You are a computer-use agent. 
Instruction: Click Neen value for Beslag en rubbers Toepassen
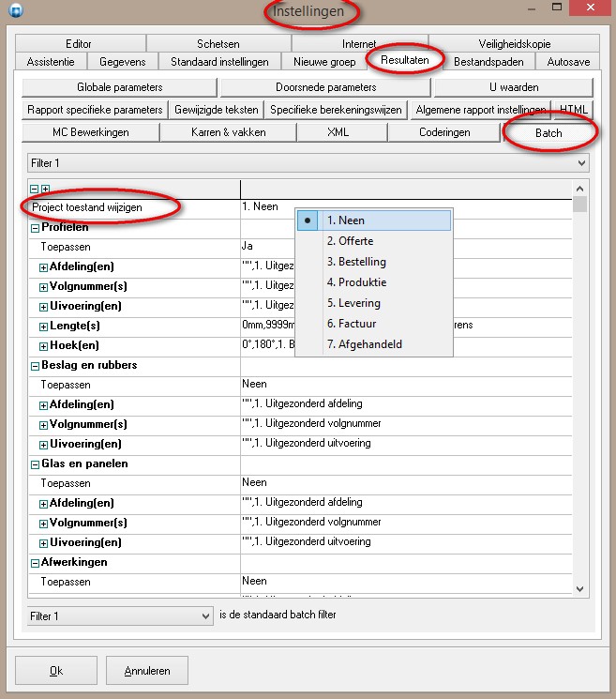pyautogui.click(x=254, y=384)
